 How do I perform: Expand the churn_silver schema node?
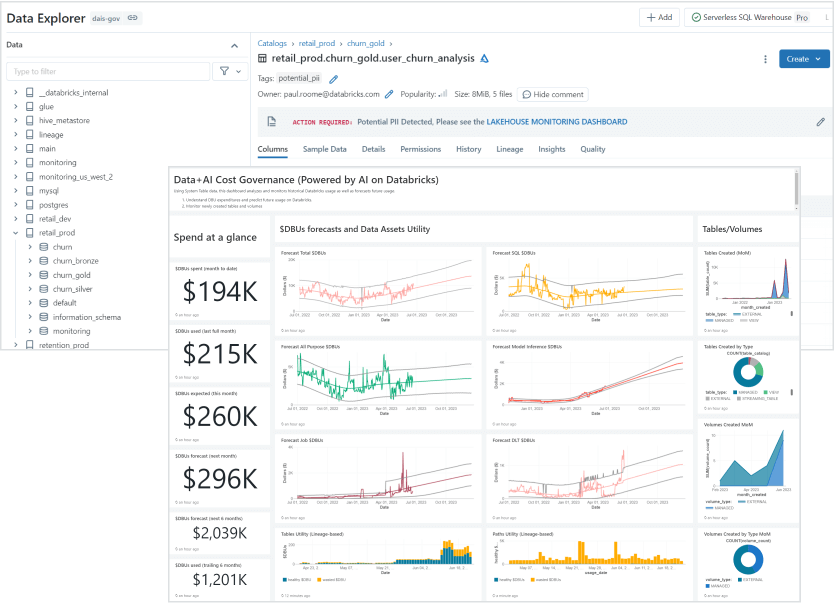tap(30, 289)
